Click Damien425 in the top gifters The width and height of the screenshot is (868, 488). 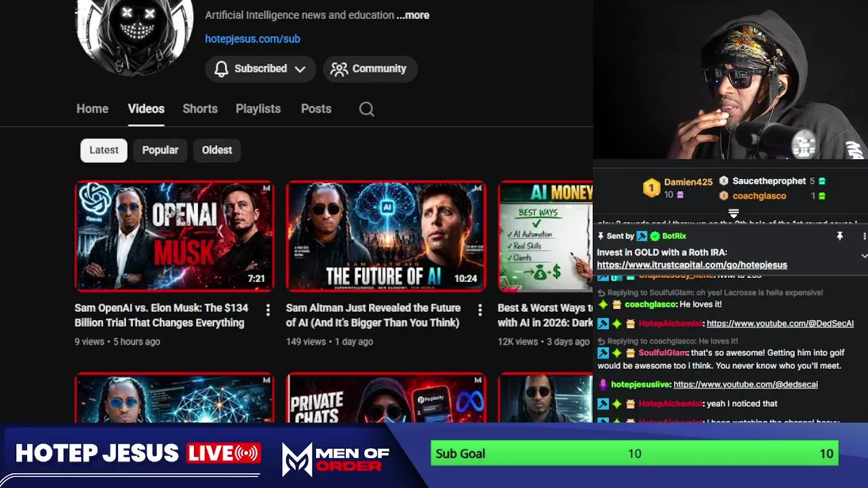pos(688,182)
